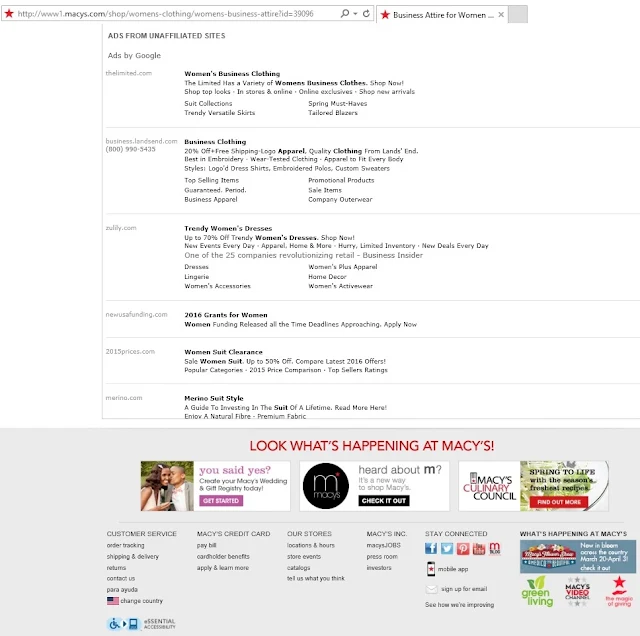640x636 pixels.
Task: Click the magic of giving star logo
Action: 619,591
